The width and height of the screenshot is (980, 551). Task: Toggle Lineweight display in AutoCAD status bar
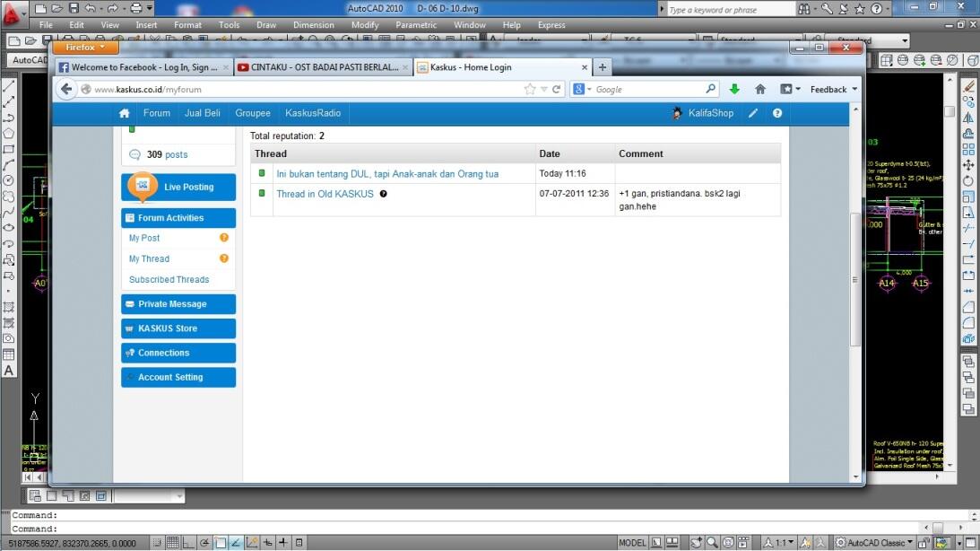pos(283,543)
